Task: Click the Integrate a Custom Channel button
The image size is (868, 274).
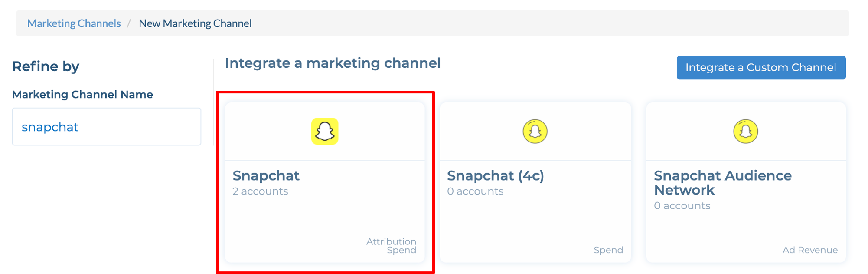Action: click(x=761, y=68)
